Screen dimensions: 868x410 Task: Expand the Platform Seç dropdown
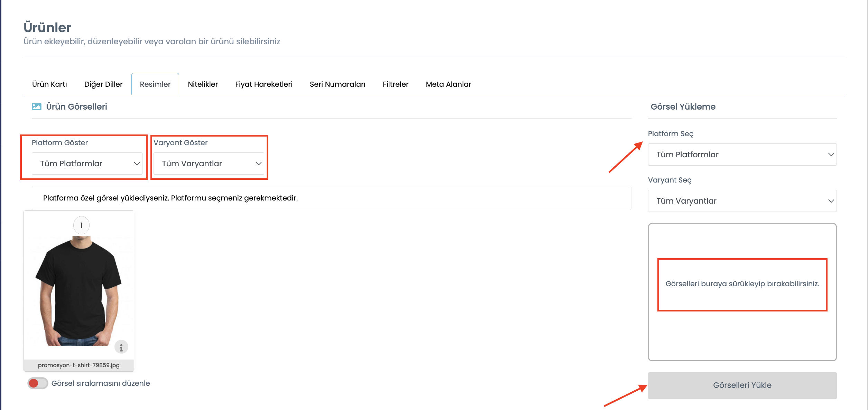point(742,155)
